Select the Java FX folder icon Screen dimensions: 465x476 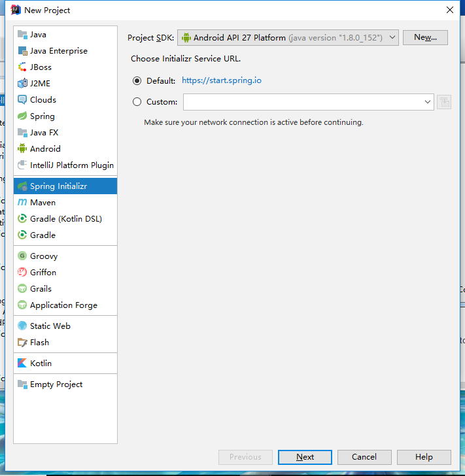[22, 133]
